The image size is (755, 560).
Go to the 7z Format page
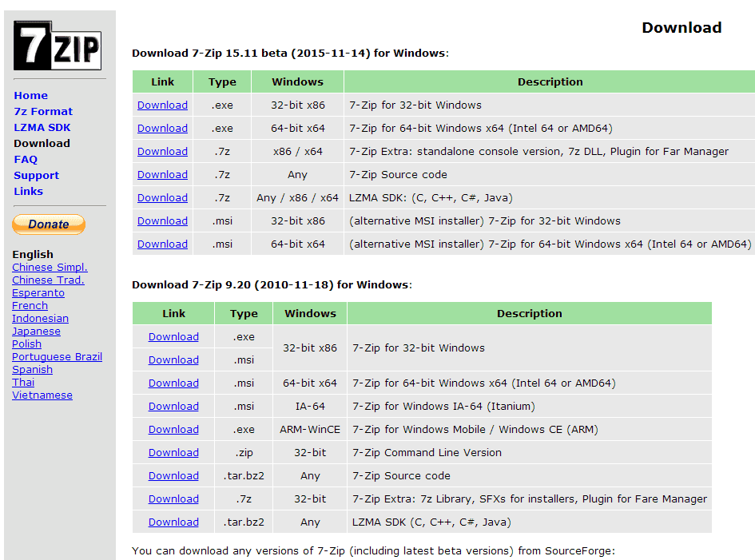tap(43, 111)
